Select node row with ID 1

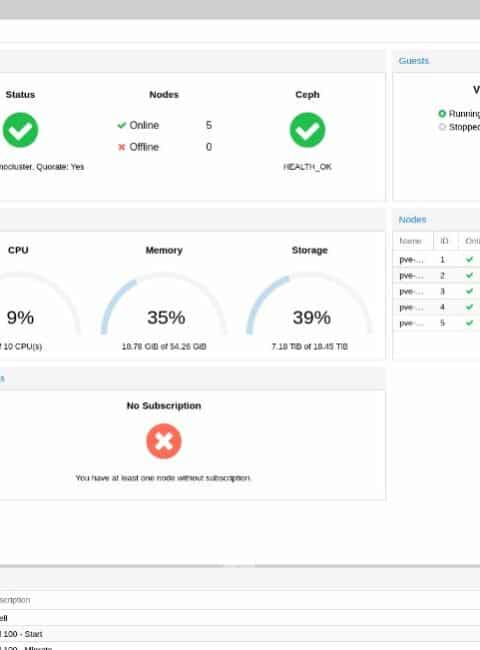436,260
